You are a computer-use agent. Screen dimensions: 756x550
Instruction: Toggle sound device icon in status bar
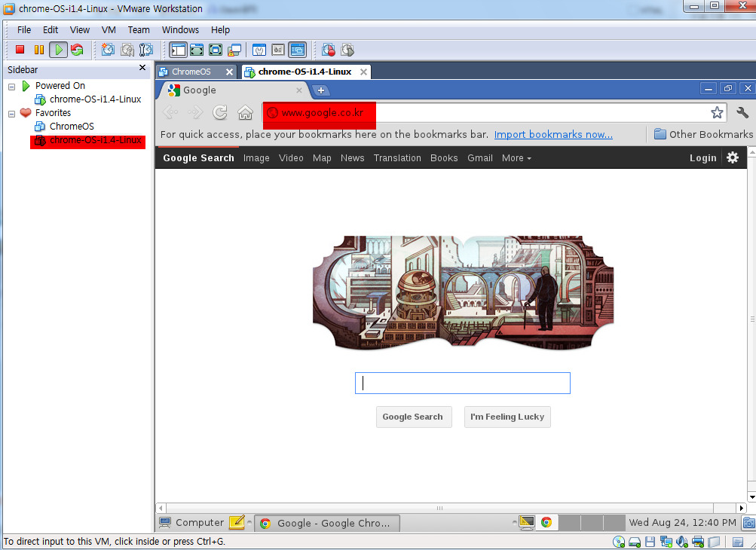coord(683,542)
